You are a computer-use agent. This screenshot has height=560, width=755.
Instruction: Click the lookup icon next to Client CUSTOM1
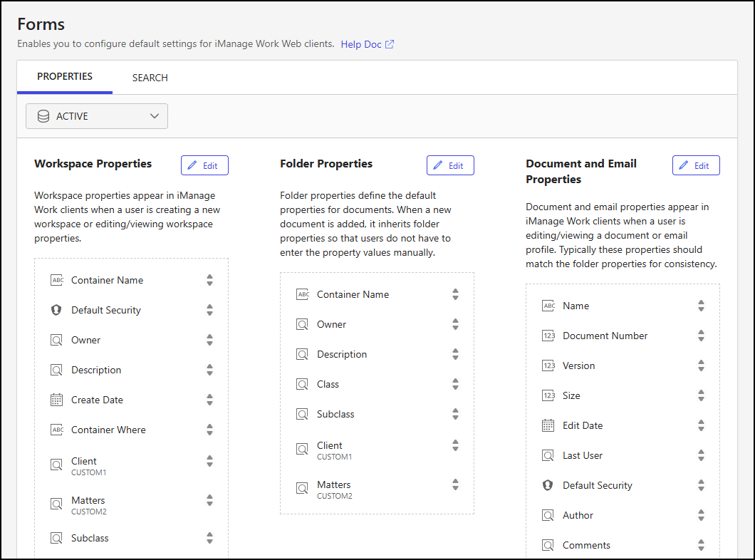click(x=56, y=464)
